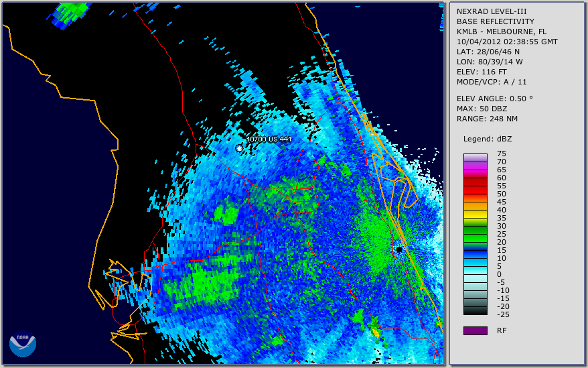Image resolution: width=588 pixels, height=368 pixels.
Task: Click the '75' legend value
Action: click(502, 154)
